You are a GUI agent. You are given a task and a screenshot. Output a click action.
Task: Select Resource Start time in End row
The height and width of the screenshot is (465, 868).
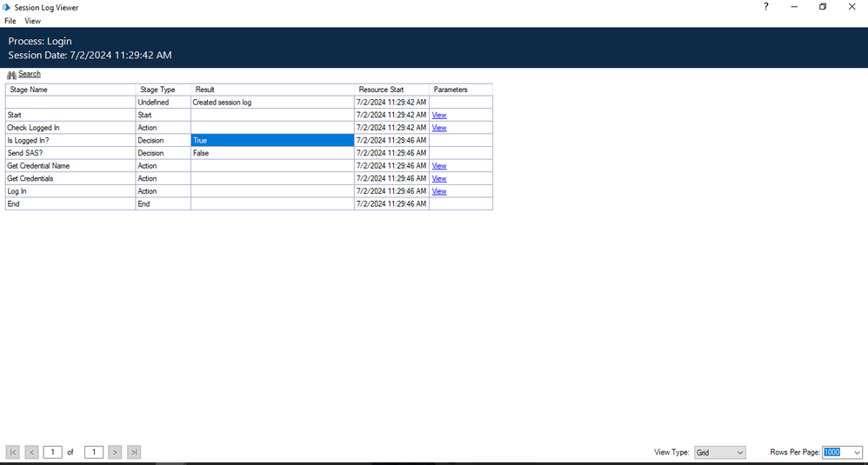click(x=392, y=204)
